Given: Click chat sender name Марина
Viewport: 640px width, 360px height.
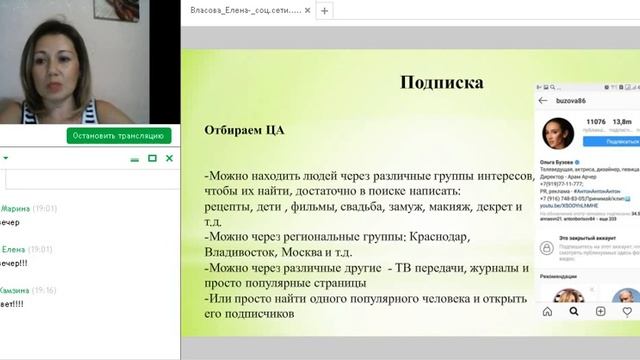Looking at the screenshot, I should [x=15, y=209].
